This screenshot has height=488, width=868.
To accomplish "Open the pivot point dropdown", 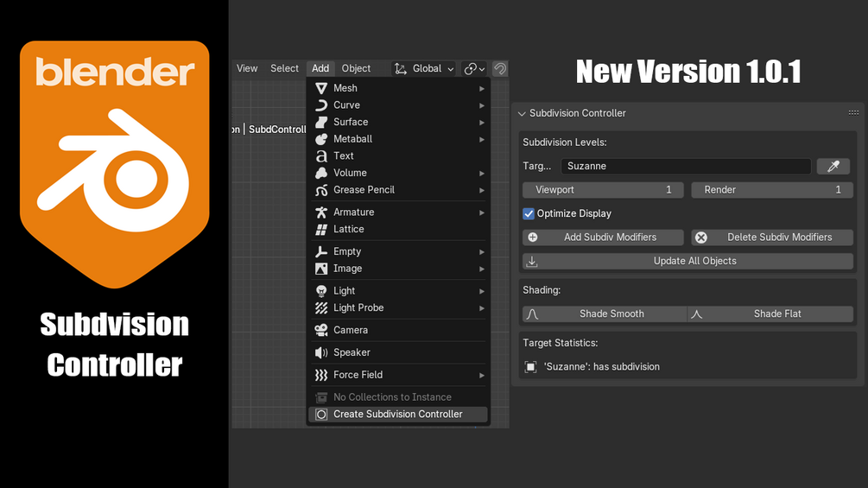I will click(x=474, y=68).
